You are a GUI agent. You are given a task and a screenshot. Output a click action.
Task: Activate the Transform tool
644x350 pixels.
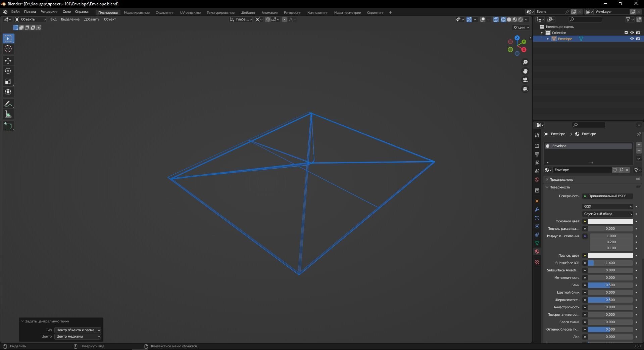click(x=8, y=92)
